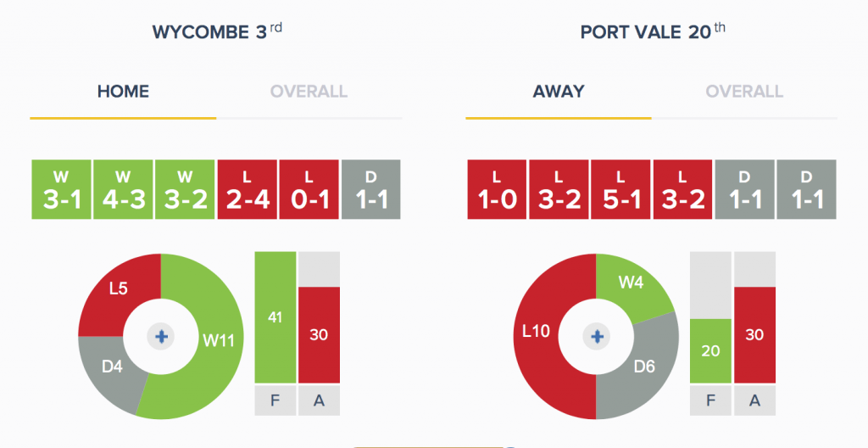
Task: Open Port Vale 5-1 loss result tile
Action: pos(620,189)
